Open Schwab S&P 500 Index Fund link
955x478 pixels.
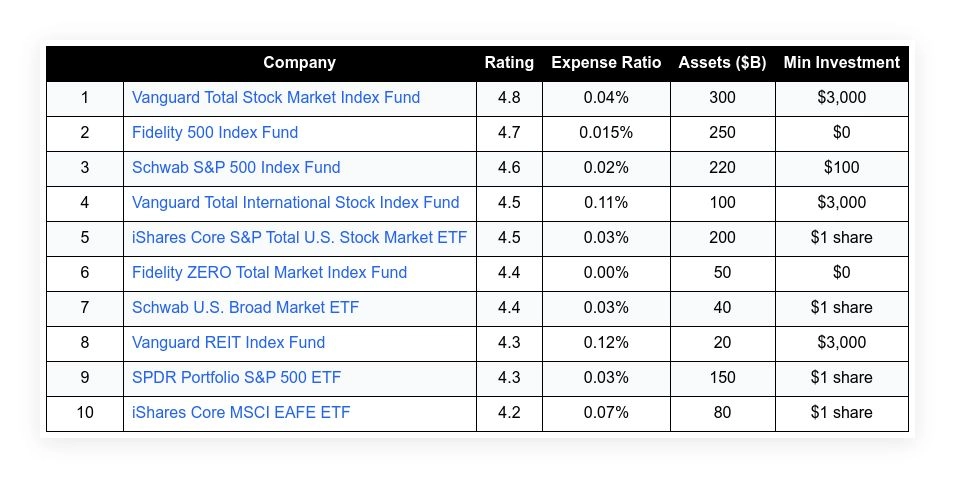(x=236, y=168)
